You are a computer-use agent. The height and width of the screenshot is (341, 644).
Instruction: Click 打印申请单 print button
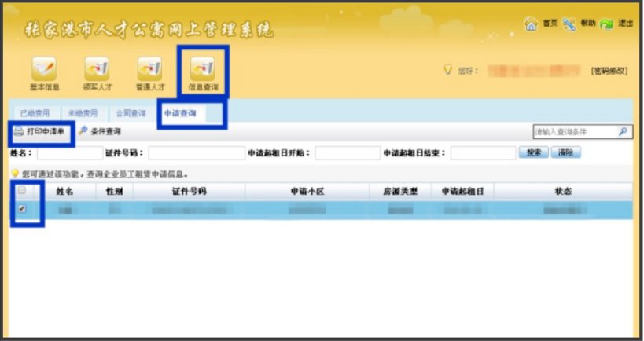[40, 131]
